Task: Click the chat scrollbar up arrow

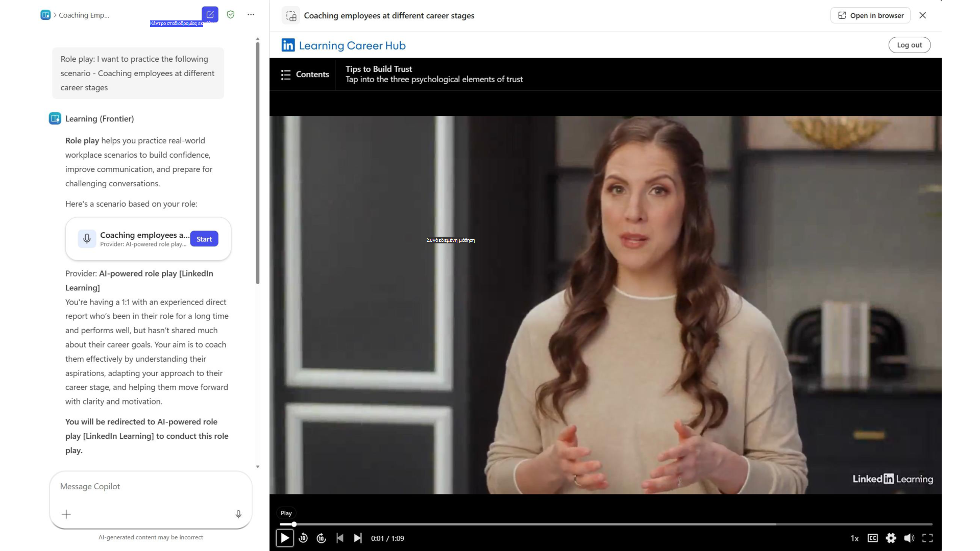Action: (x=258, y=39)
